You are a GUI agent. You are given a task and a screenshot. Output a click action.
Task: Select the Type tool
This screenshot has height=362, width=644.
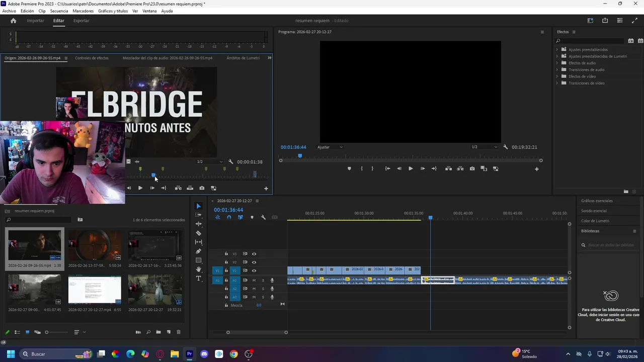[x=198, y=278]
